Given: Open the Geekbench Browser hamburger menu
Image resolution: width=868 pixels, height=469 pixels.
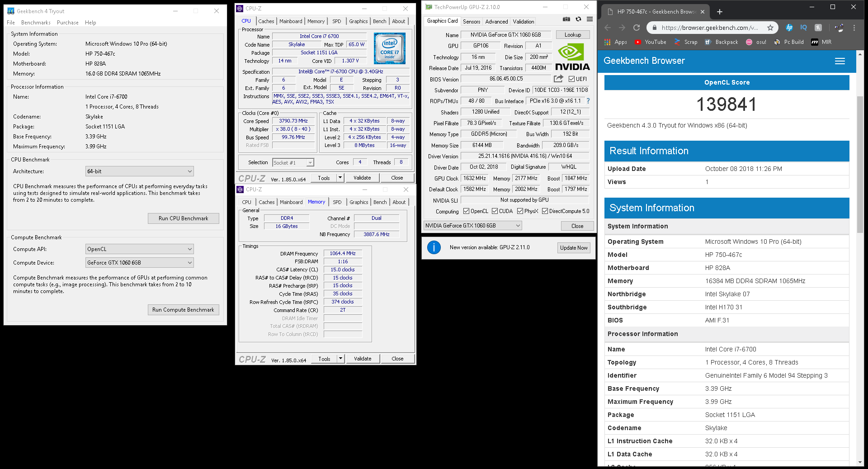Looking at the screenshot, I should 840,61.
